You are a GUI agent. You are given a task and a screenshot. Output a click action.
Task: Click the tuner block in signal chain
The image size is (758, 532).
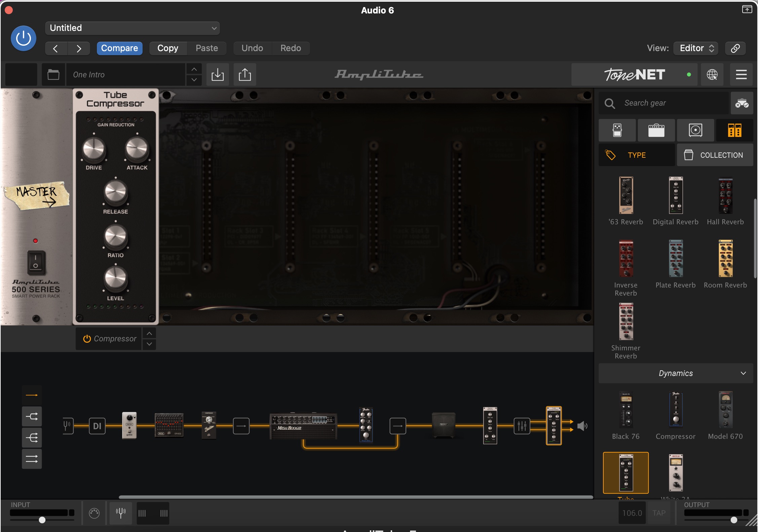pyautogui.click(x=68, y=426)
